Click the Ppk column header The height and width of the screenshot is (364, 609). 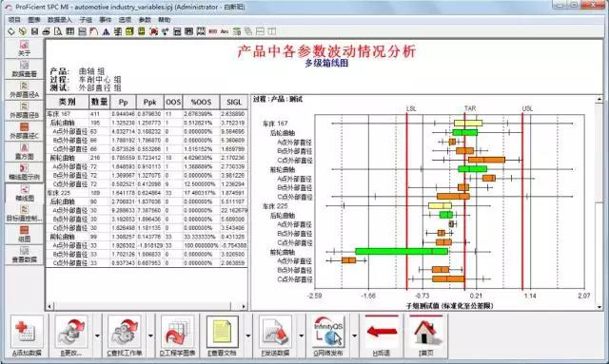(149, 102)
